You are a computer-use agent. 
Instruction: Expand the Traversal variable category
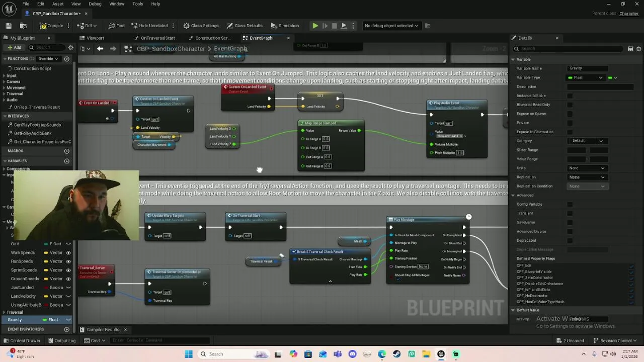[x=4, y=312]
